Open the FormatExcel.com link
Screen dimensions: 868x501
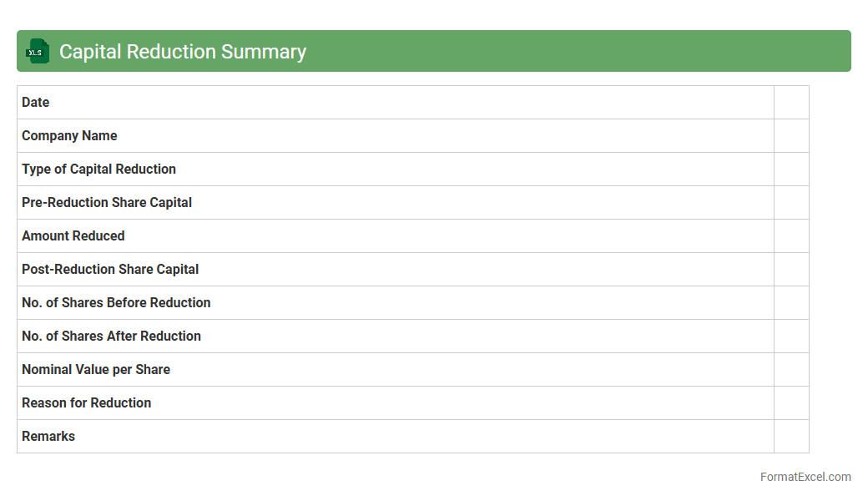pos(805,477)
